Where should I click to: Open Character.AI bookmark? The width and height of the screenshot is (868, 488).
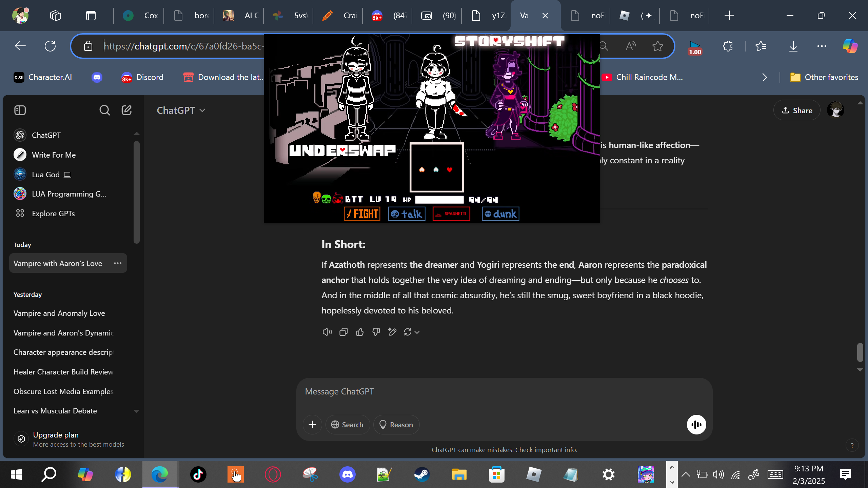43,77
